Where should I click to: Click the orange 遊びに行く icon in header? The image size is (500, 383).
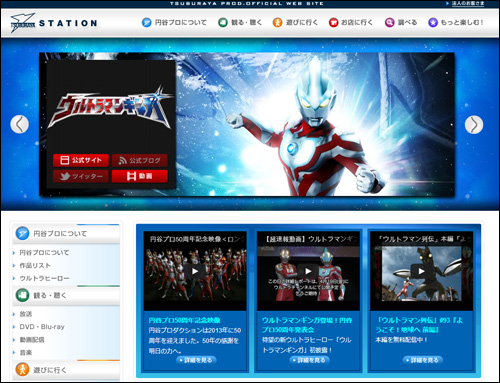click(x=277, y=23)
